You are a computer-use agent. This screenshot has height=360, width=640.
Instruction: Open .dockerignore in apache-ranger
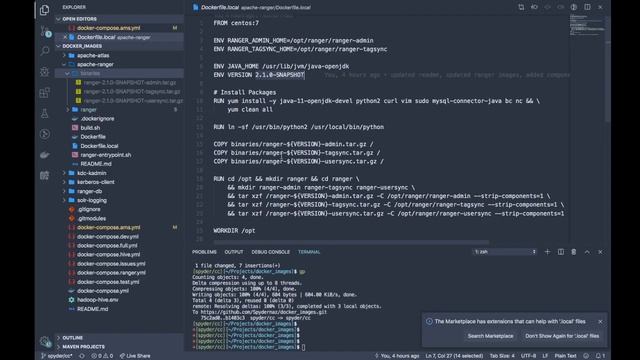[97, 119]
